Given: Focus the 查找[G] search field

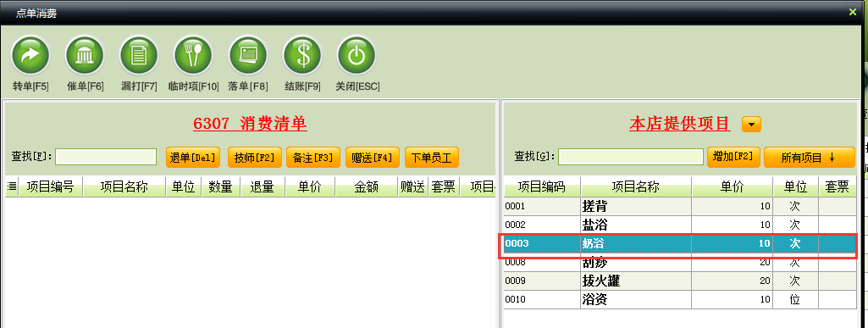Looking at the screenshot, I should coord(631,157).
